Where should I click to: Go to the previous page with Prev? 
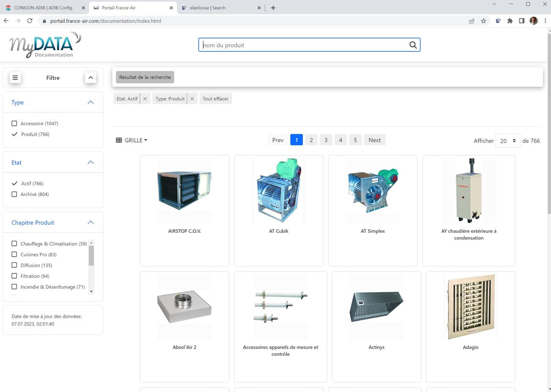coord(277,140)
